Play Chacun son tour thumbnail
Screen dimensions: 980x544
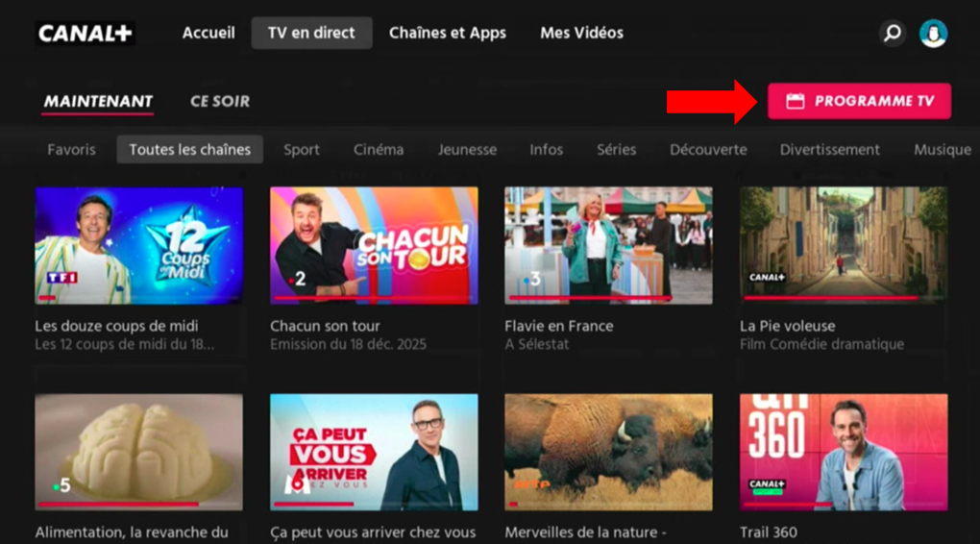(374, 245)
